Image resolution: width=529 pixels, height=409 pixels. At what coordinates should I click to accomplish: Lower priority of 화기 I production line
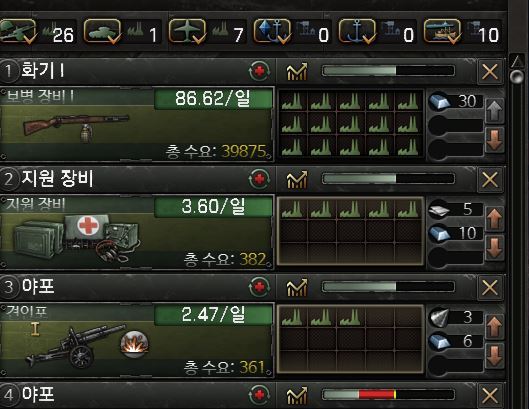tap(495, 140)
